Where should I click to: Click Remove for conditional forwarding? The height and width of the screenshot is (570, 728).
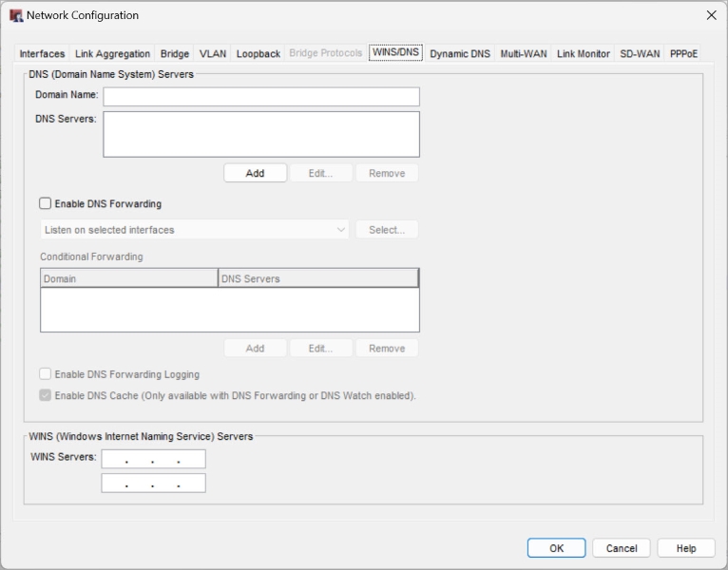point(387,348)
